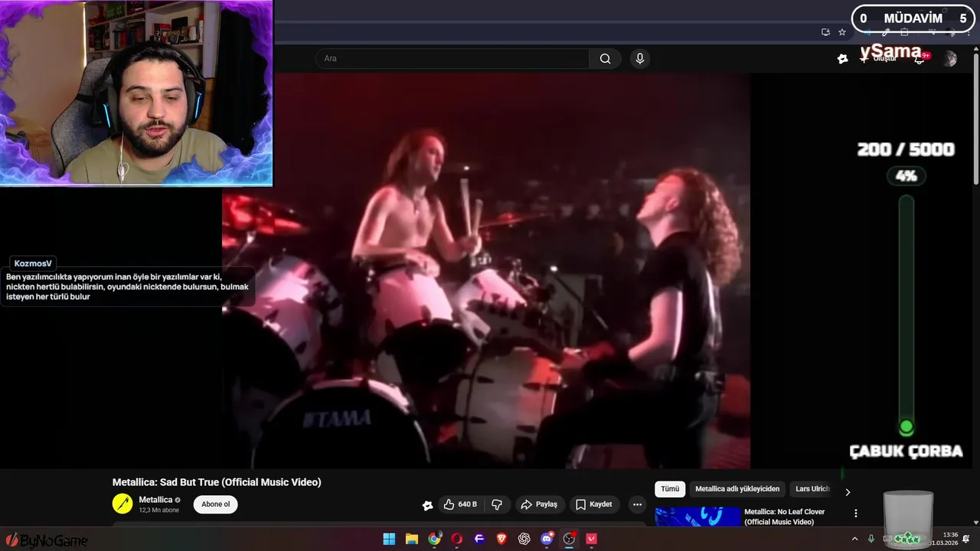This screenshot has height=551, width=980.
Task: Click the Sad But True video player
Action: (486, 270)
